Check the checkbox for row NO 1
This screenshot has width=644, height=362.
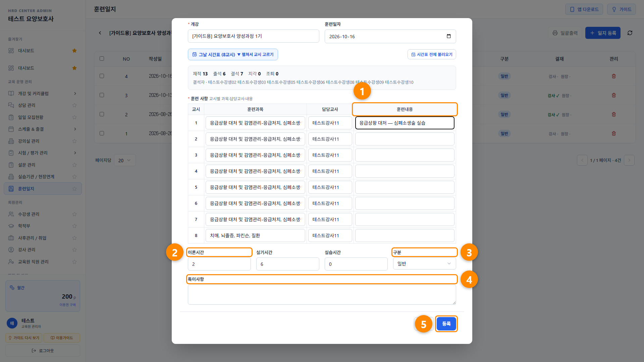tap(102, 133)
